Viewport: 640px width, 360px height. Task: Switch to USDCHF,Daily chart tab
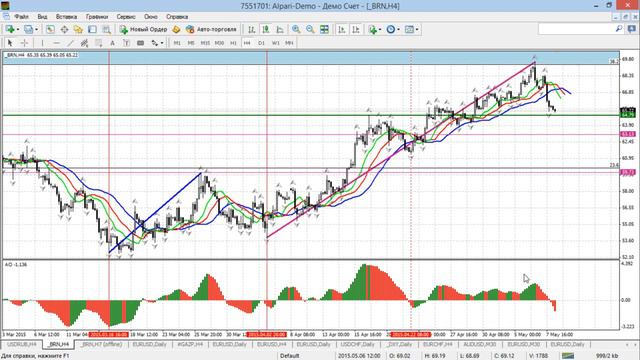(x=358, y=345)
